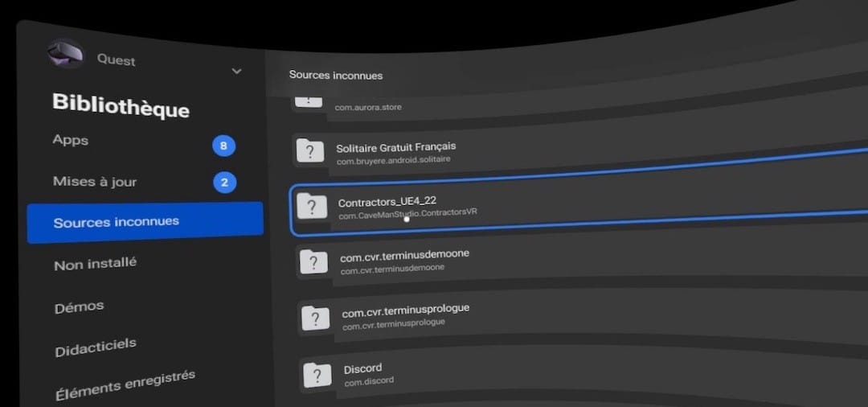This screenshot has height=407, width=868.
Task: Click the Quest device name label
Action: (117, 60)
